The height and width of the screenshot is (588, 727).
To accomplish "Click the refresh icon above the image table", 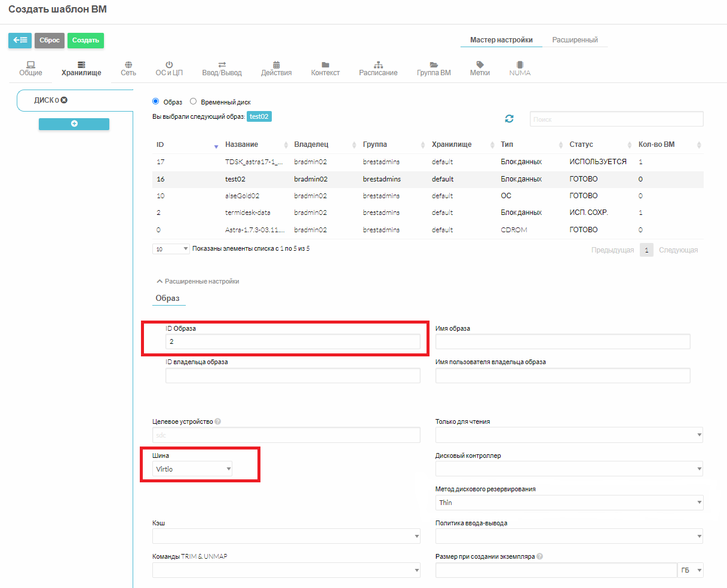I will pyautogui.click(x=509, y=119).
